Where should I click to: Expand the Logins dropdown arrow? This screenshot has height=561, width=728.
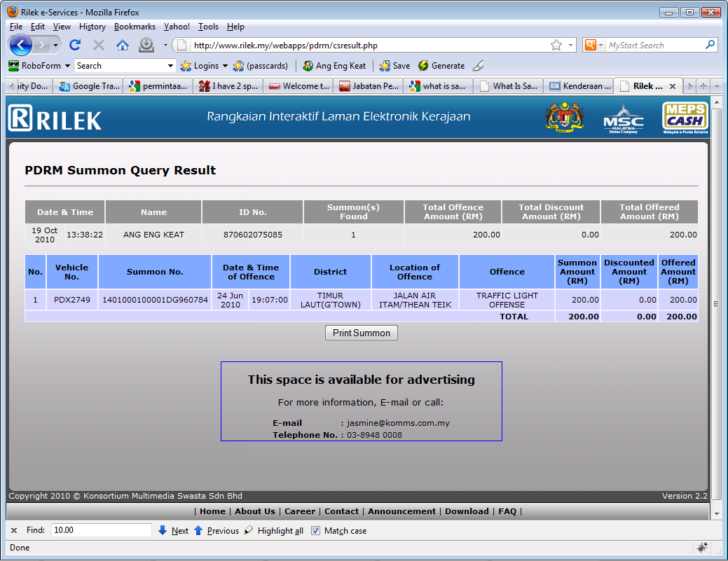(x=225, y=66)
